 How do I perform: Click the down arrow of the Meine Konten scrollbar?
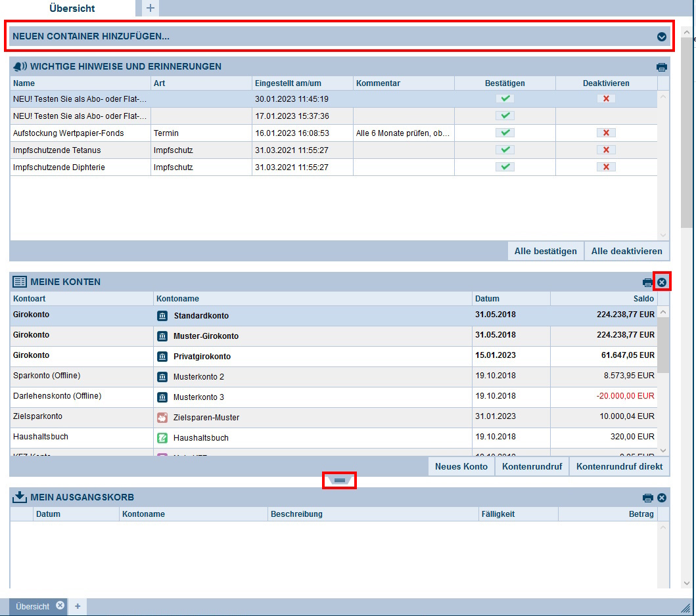pos(663,451)
